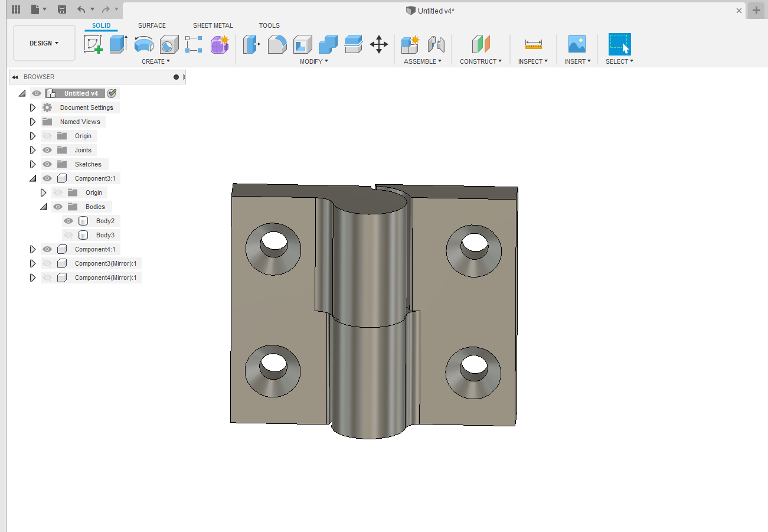Open the INSPECT dropdown menu
The height and width of the screenshot is (532, 768).
[533, 61]
